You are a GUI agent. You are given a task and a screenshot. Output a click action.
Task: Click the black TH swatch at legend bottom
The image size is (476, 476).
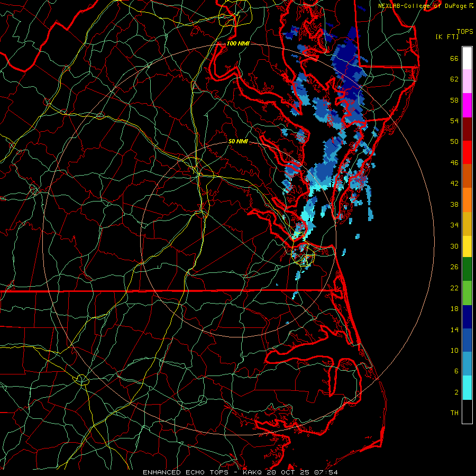click(467, 411)
